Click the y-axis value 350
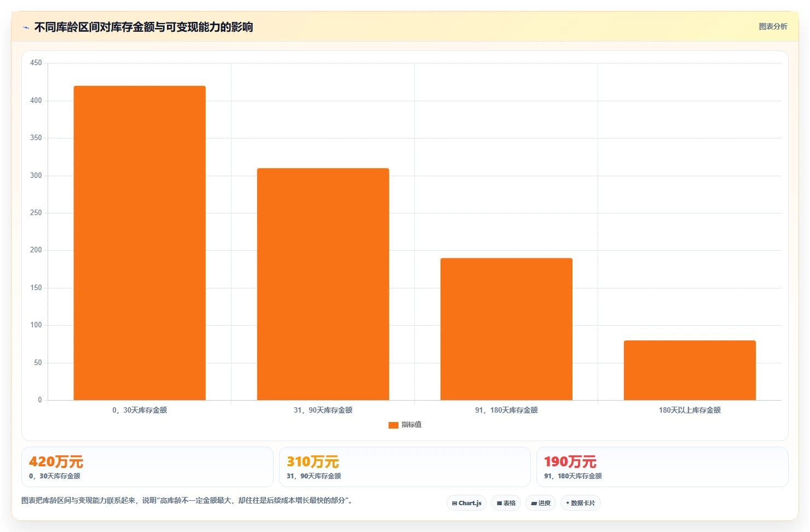The height and width of the screenshot is (532, 810). pos(36,138)
